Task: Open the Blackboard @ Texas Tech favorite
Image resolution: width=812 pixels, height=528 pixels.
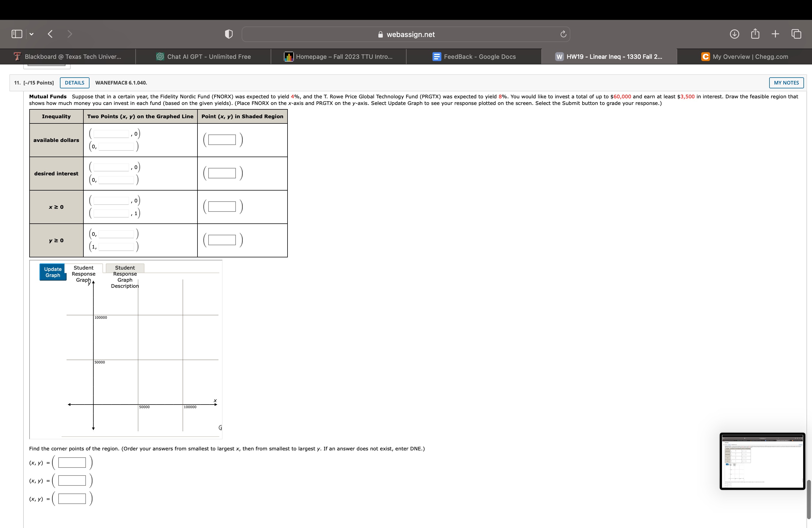Action: 68,56
